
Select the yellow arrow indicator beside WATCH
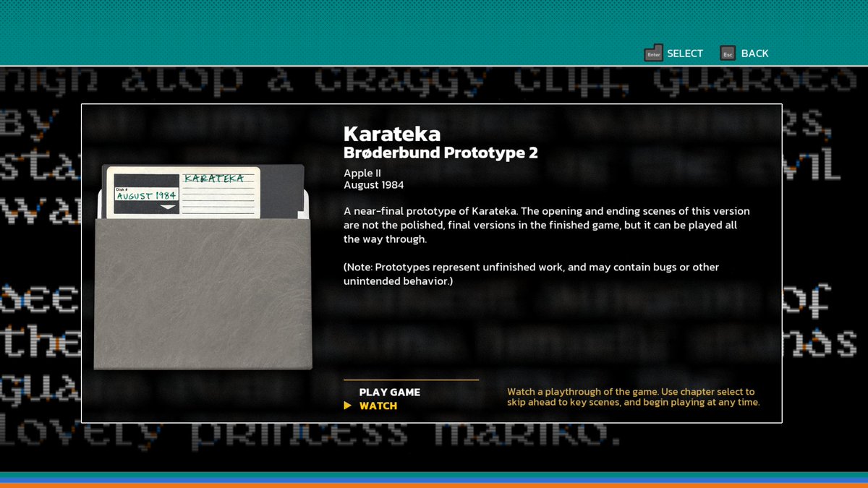[349, 406]
